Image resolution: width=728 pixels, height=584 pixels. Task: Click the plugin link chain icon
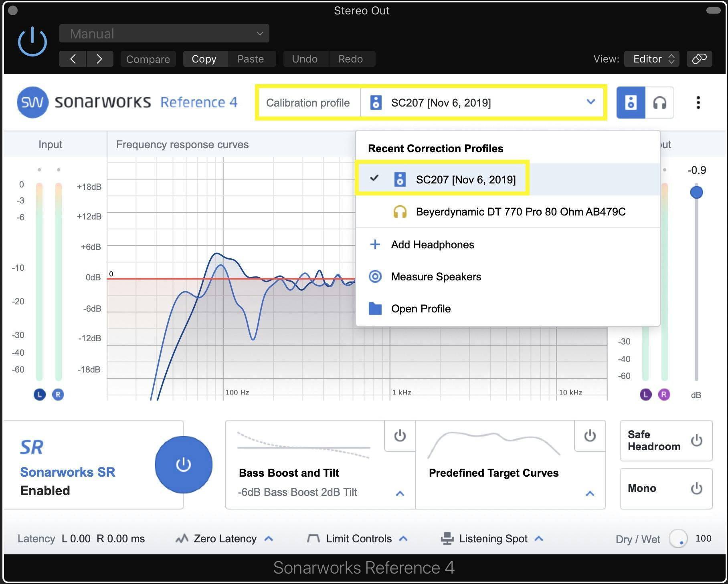pyautogui.click(x=699, y=59)
